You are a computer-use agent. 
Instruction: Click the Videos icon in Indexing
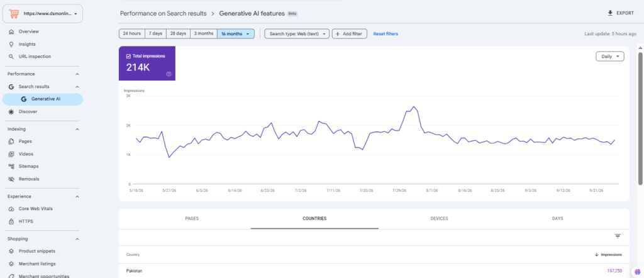11,154
